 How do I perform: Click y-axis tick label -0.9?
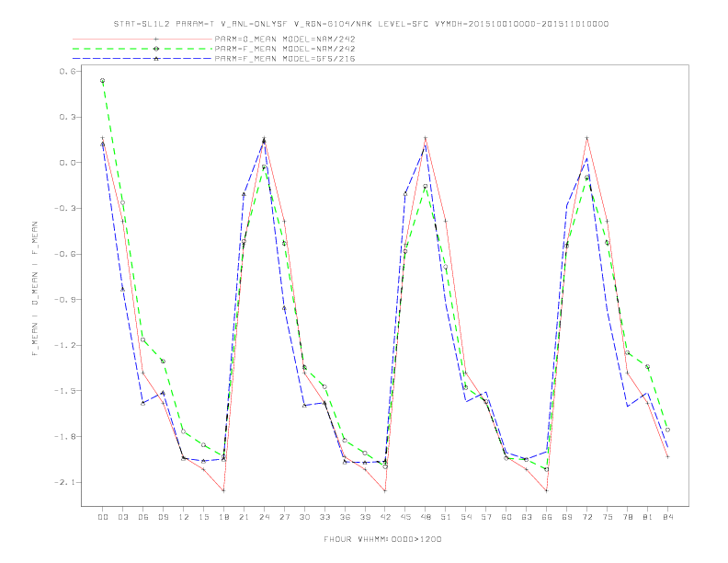tap(64, 300)
